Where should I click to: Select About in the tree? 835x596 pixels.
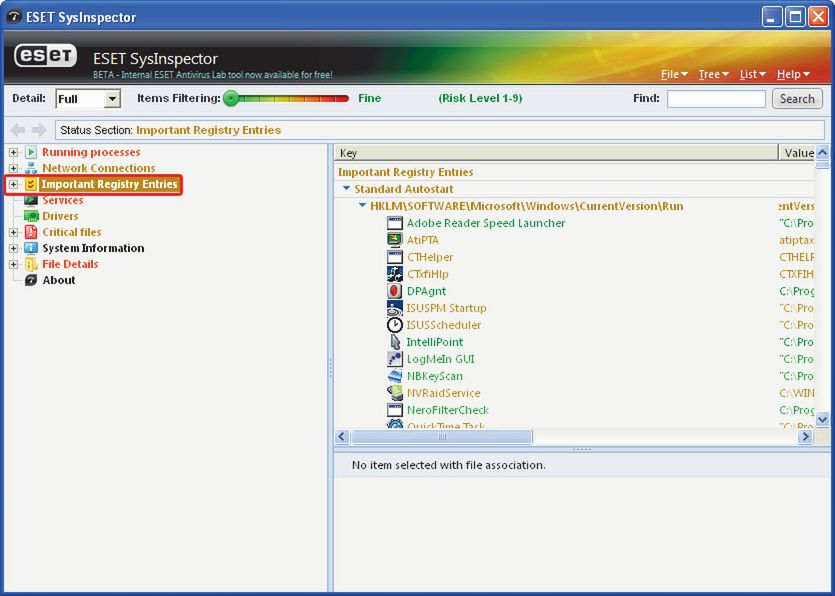pyautogui.click(x=59, y=280)
